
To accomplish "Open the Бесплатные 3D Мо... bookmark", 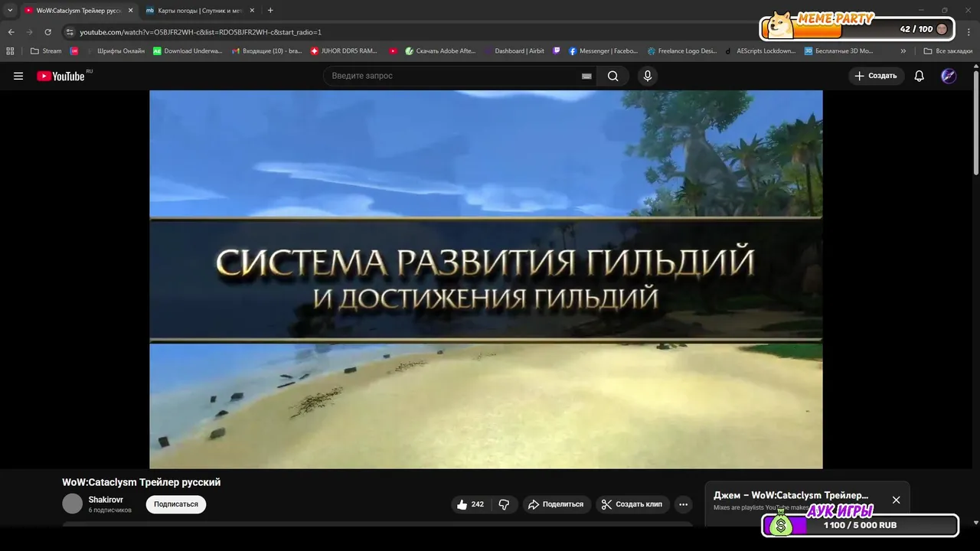I will [x=839, y=51].
